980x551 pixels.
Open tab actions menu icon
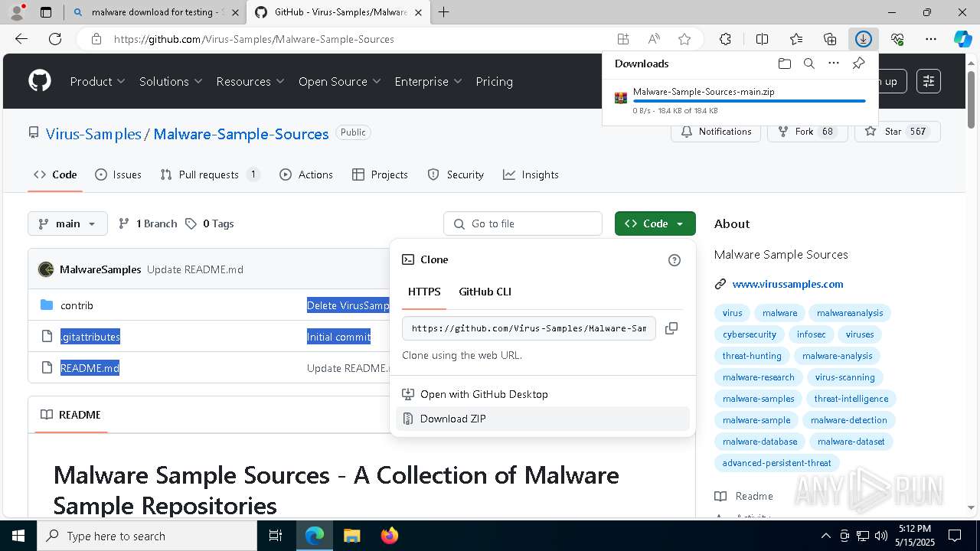coord(46,12)
